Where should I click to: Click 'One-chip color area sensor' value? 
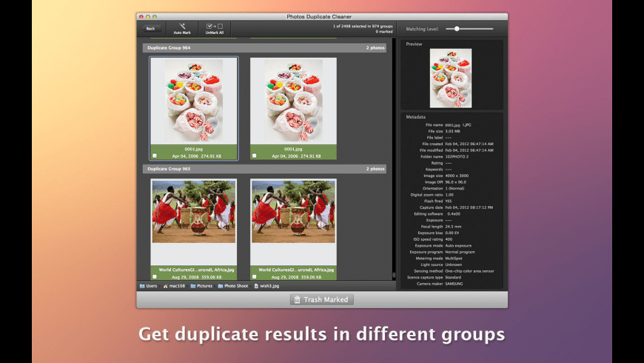pyautogui.click(x=470, y=271)
